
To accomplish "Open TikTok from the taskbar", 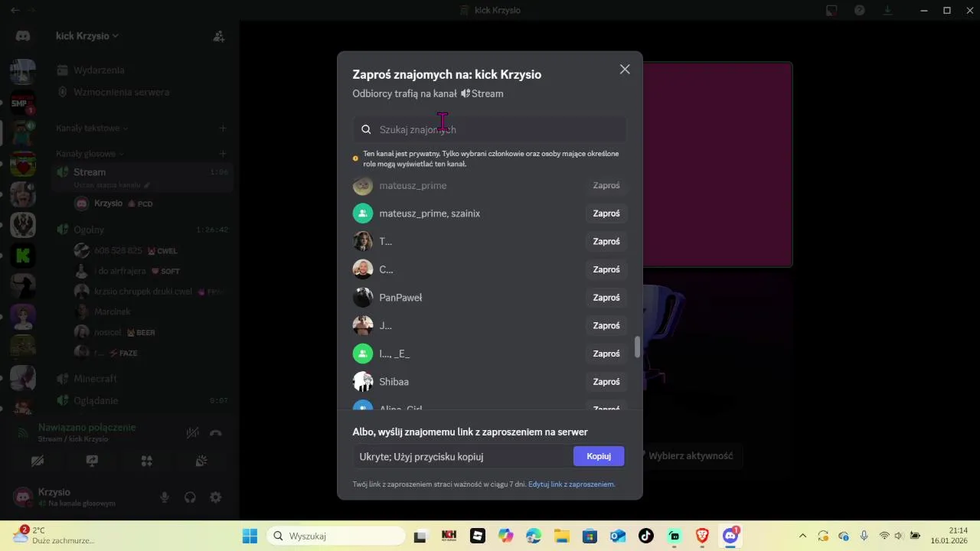I will 646,536.
